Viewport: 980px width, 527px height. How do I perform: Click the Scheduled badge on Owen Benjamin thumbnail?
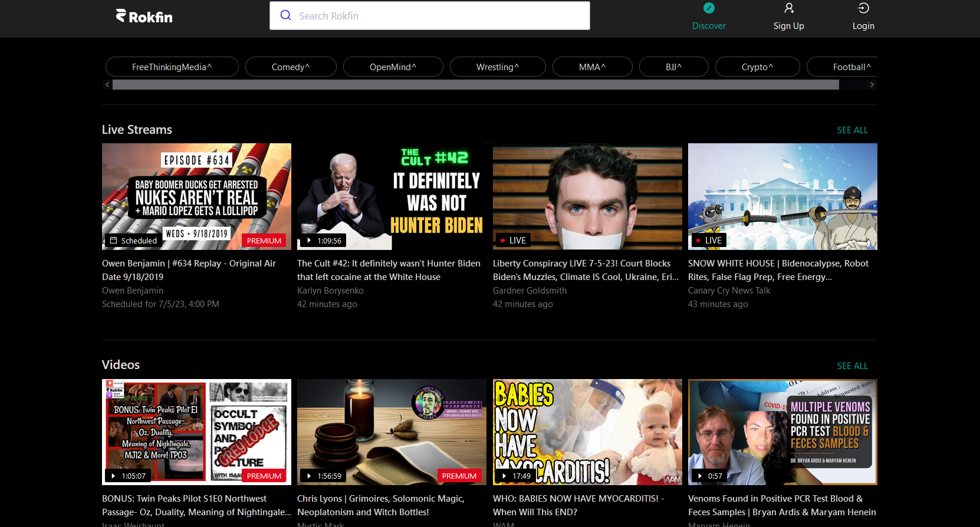coord(133,241)
